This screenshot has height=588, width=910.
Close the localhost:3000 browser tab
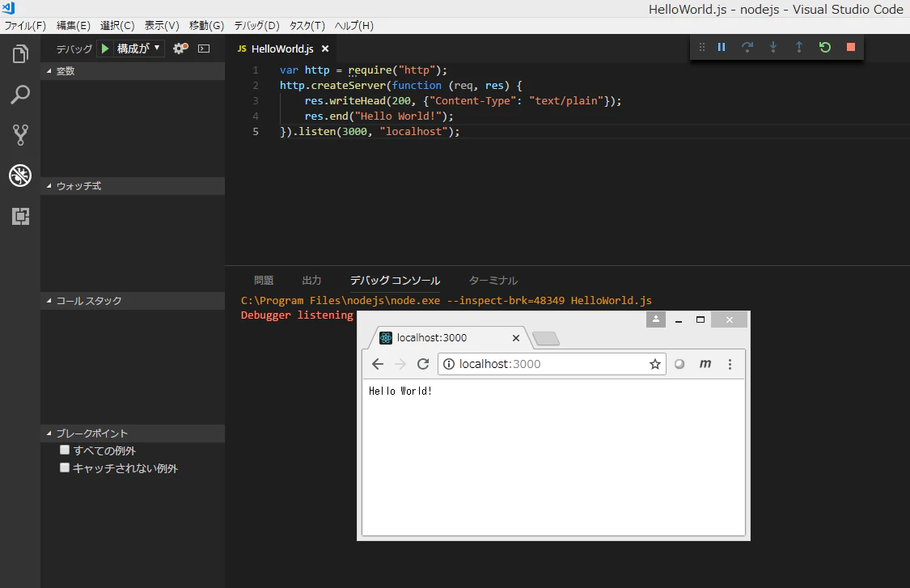515,338
